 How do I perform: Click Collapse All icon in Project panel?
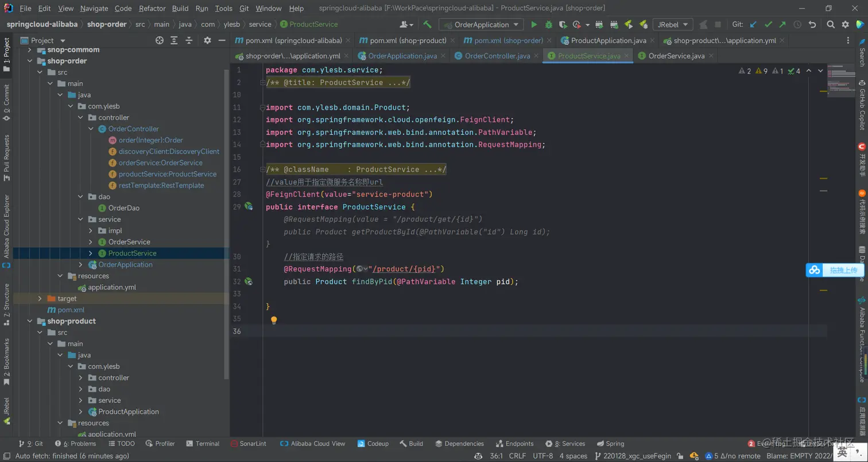[189, 40]
